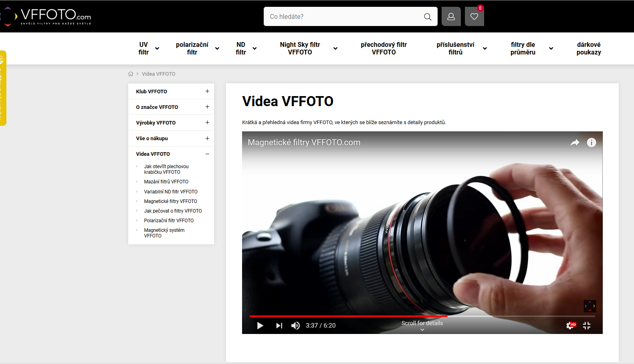Image resolution: width=634 pixels, height=364 pixels.
Task: Click O značce VFFOTO sidebar heading
Action: pyautogui.click(x=157, y=107)
